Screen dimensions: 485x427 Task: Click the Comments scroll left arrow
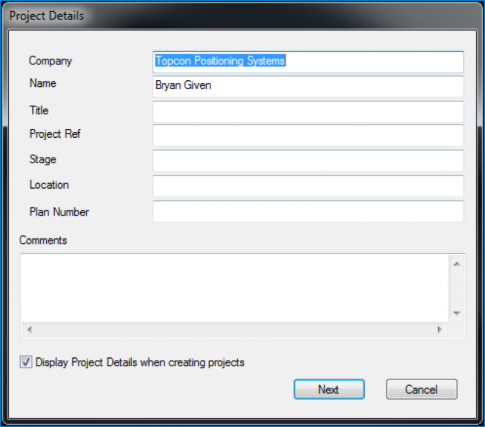pos(29,330)
